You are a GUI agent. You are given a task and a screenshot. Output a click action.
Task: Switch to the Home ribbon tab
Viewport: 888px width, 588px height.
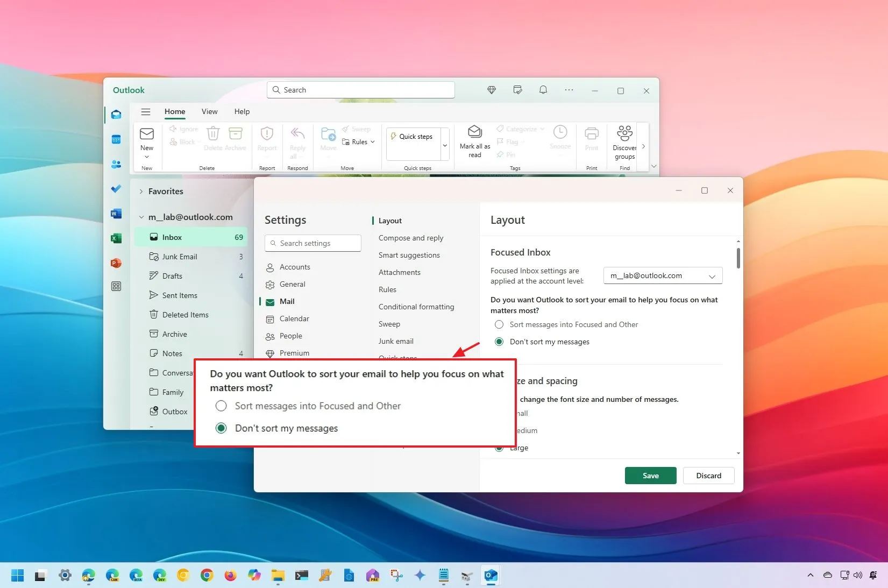pyautogui.click(x=175, y=112)
